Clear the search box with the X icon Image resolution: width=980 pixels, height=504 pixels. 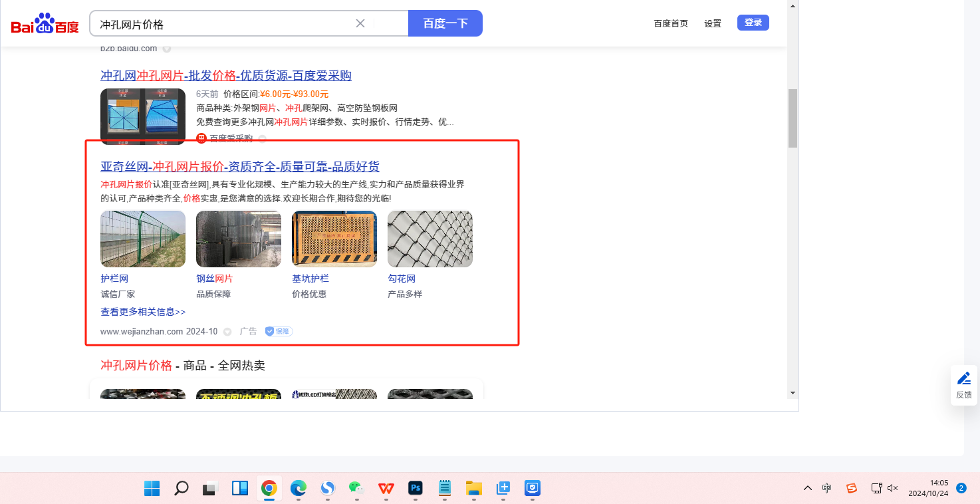click(x=360, y=23)
